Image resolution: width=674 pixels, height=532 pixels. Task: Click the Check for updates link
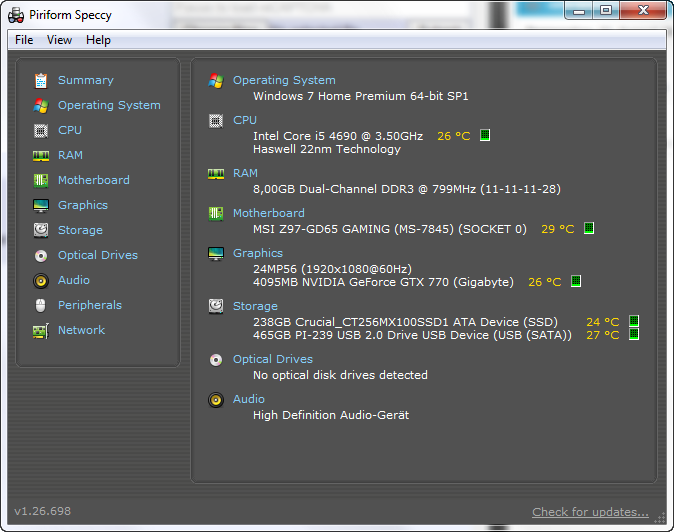tap(590, 512)
